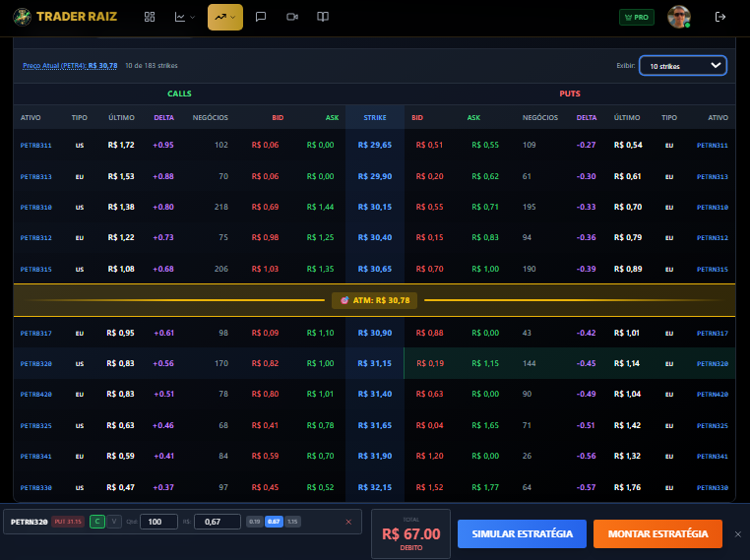Remove the PETRN320 leg with red X
This screenshot has width=750, height=560.
(x=348, y=522)
